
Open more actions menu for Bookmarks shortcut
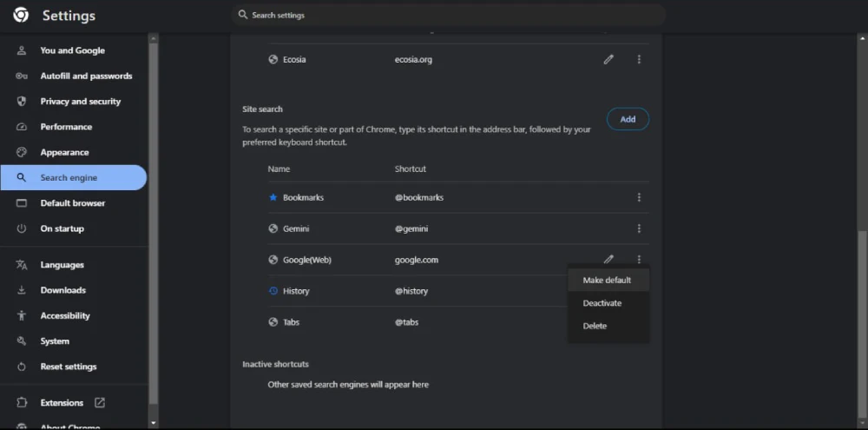click(x=639, y=198)
